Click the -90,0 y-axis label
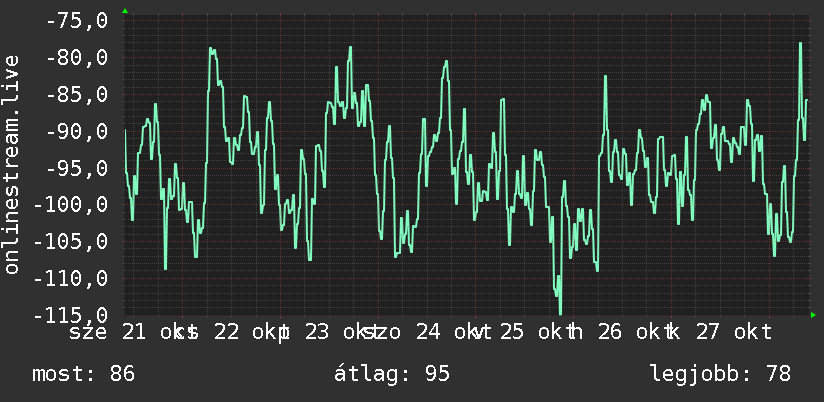824x402 pixels. pos(76,131)
